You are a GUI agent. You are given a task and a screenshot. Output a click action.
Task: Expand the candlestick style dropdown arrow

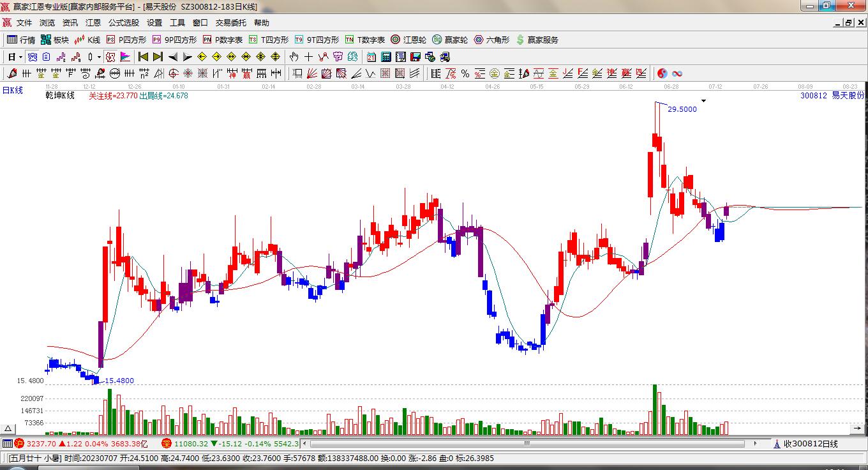pos(99,57)
